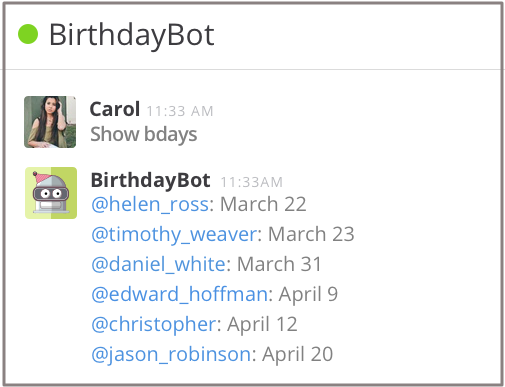The width and height of the screenshot is (505, 387).
Task: Click Carol's 11:33 AM timestamp
Action: [180, 111]
